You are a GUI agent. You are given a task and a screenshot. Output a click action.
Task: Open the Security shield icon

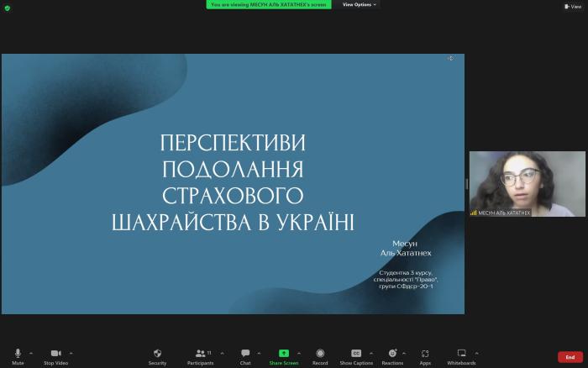pos(157,354)
